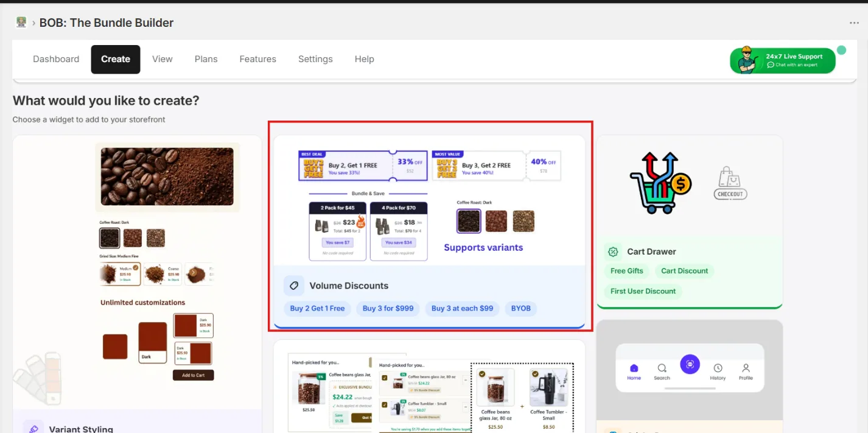Click the Volume Discounts tag icon
The image size is (868, 433).
click(294, 286)
